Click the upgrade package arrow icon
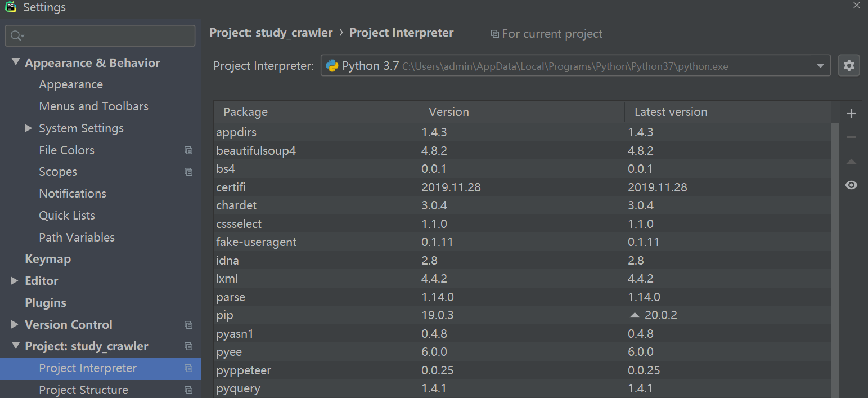 pos(851,162)
